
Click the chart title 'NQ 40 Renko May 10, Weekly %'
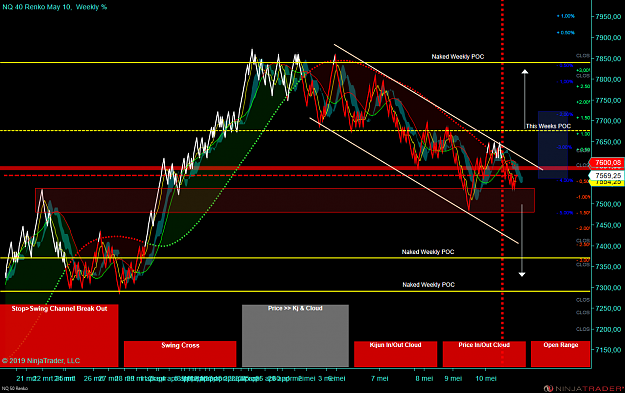[x=55, y=7]
